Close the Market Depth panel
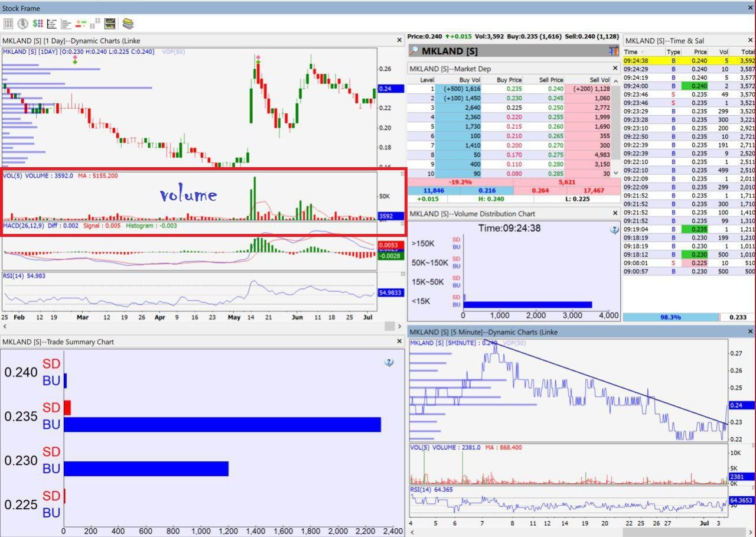756x537 pixels. 615,69
